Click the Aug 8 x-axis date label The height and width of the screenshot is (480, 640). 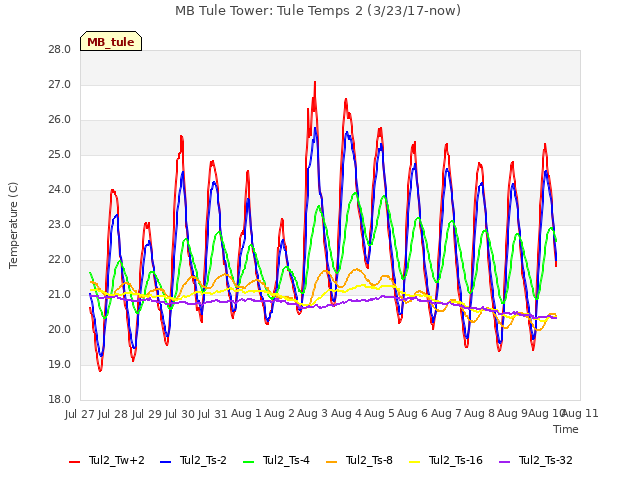click(479, 414)
